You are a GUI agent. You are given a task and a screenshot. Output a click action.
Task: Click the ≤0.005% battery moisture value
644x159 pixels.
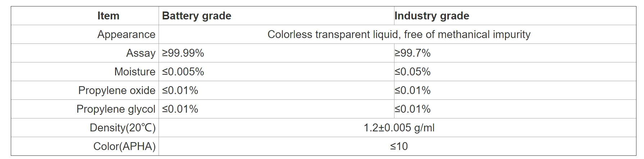click(x=183, y=72)
